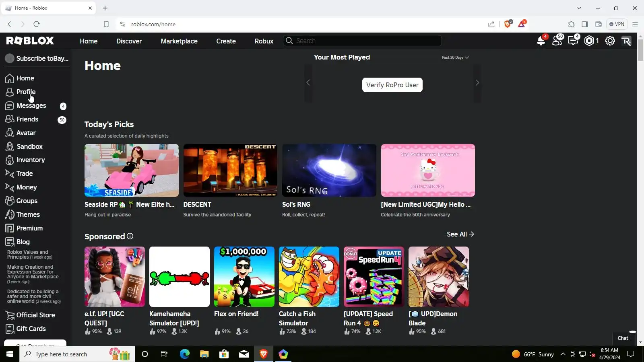Open Task View on taskbar

(164, 354)
